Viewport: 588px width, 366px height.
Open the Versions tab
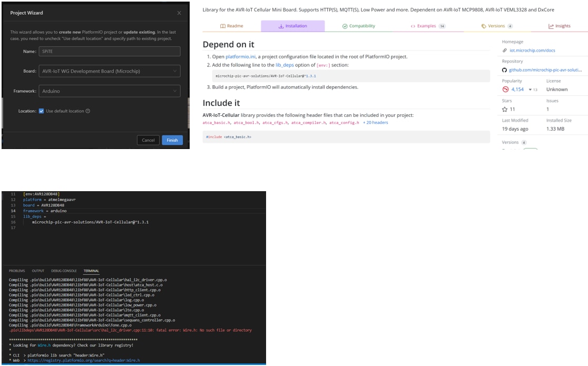(x=496, y=26)
